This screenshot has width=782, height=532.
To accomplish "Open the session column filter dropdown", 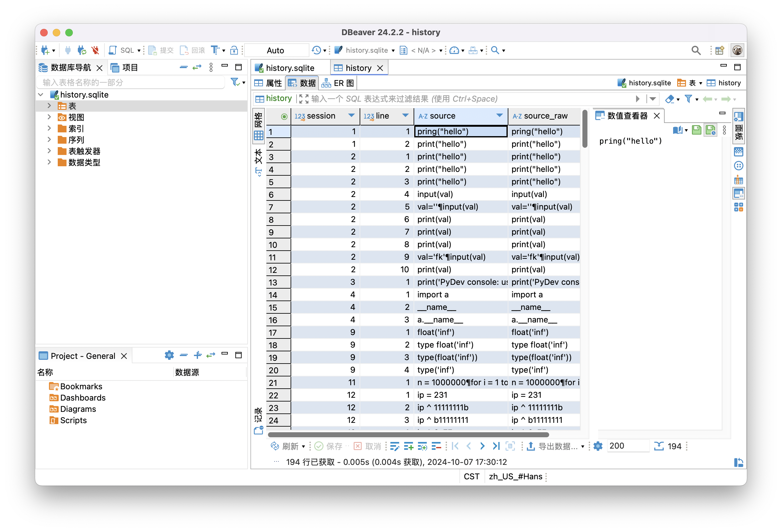I will (x=351, y=116).
